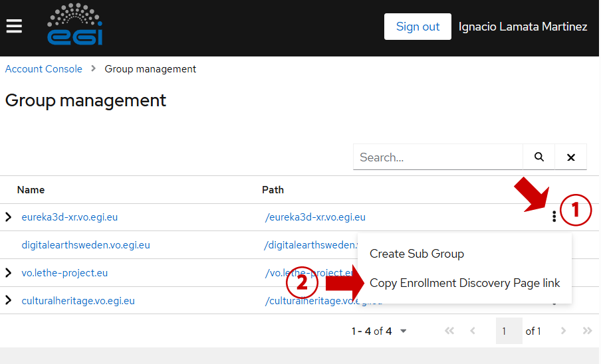Go to the first page of results
Viewport: 601px width, 364px height.
point(449,331)
